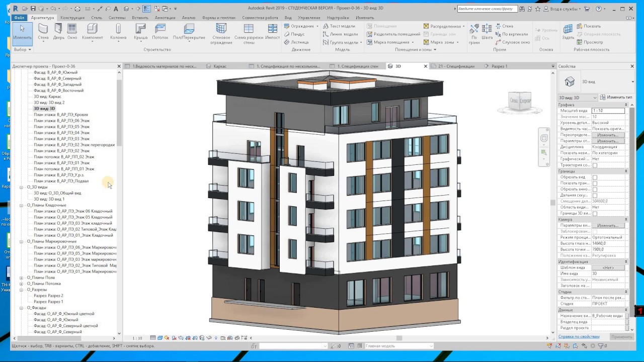
Task: Click Изменить button for Переопределения видимости
Action: [x=608, y=135]
